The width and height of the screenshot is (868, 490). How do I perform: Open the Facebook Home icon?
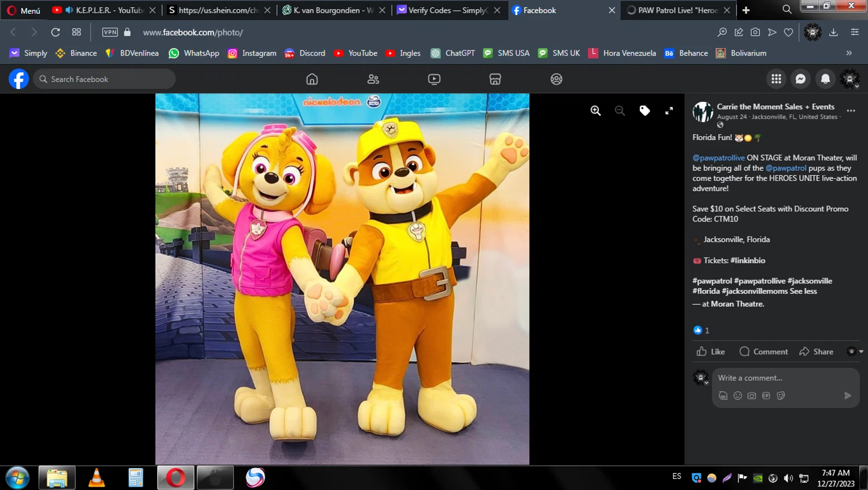[312, 79]
